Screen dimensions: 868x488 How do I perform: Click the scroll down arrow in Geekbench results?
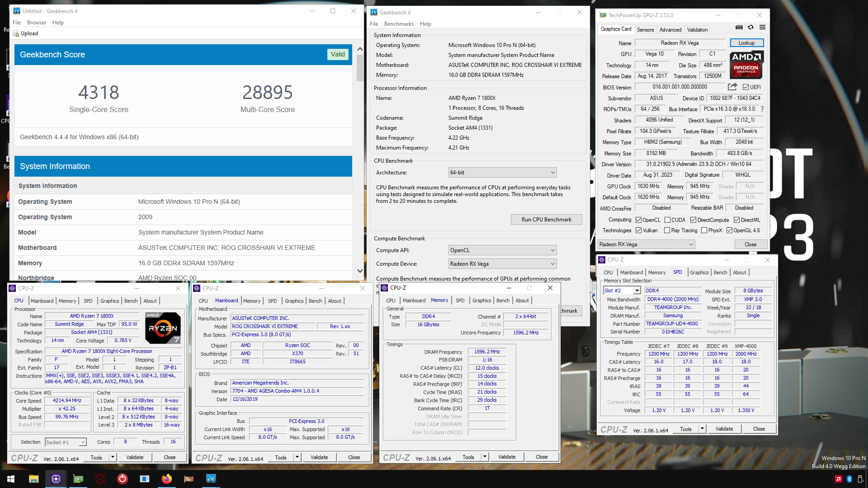[x=360, y=271]
